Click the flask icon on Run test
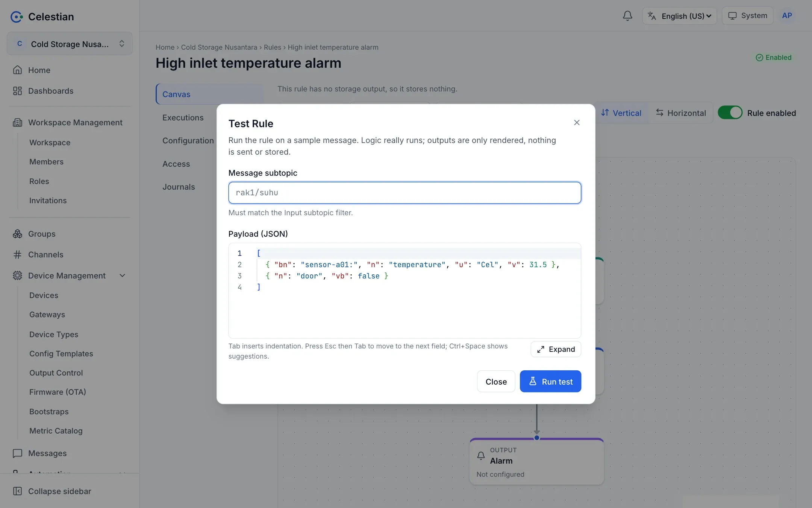Screen dimensions: 812x508 (x=533, y=381)
